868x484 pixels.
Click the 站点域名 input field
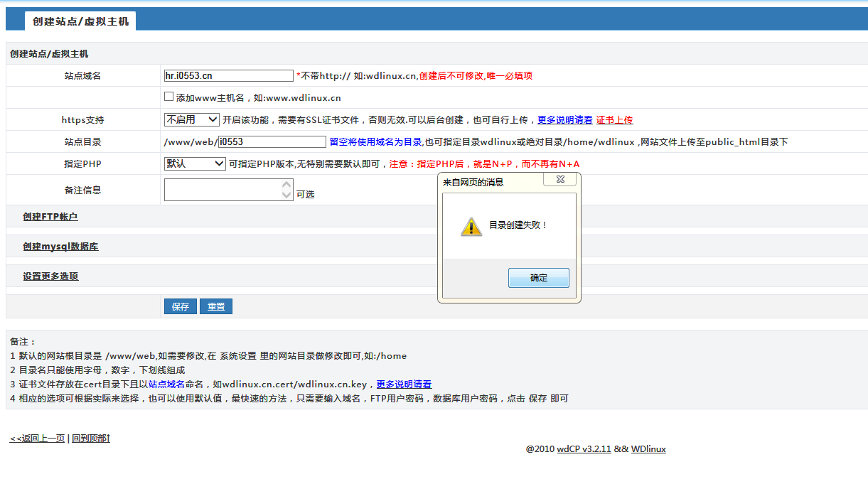[x=228, y=75]
